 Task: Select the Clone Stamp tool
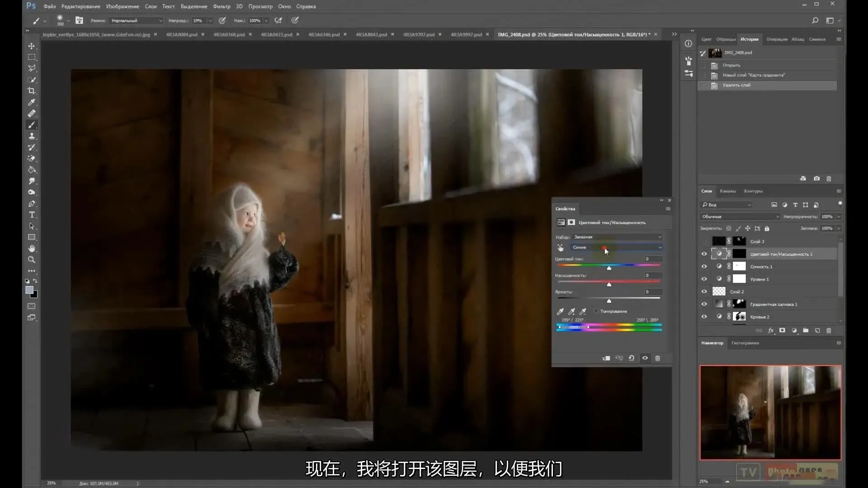point(32,136)
